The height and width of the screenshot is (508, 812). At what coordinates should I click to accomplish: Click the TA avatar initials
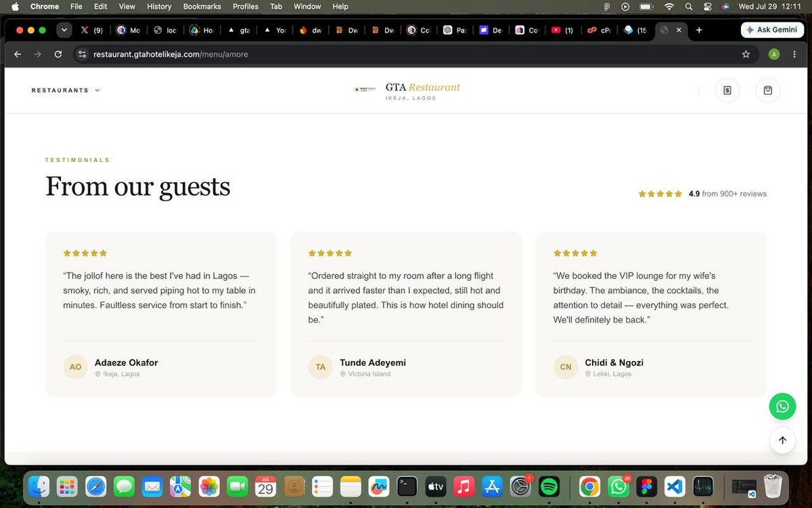[x=320, y=367]
